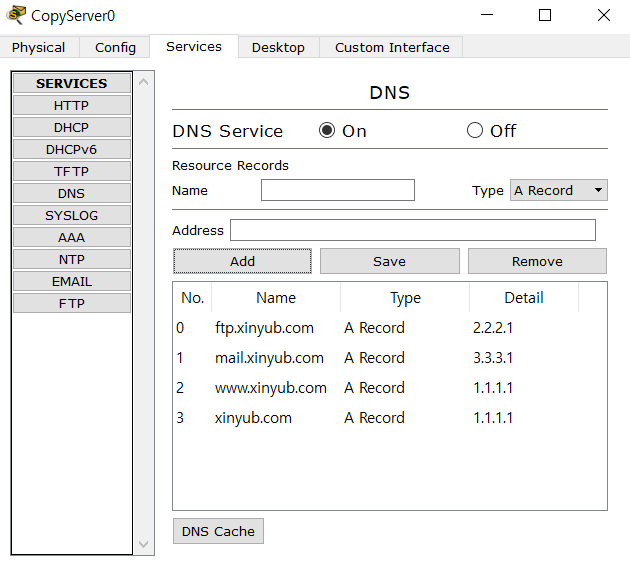Viewport: 630px width, 568px height.
Task: Focus the Address input field
Action: point(413,230)
